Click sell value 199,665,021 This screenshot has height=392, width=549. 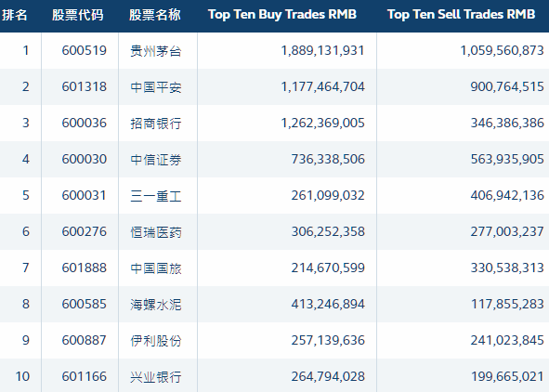coord(507,376)
